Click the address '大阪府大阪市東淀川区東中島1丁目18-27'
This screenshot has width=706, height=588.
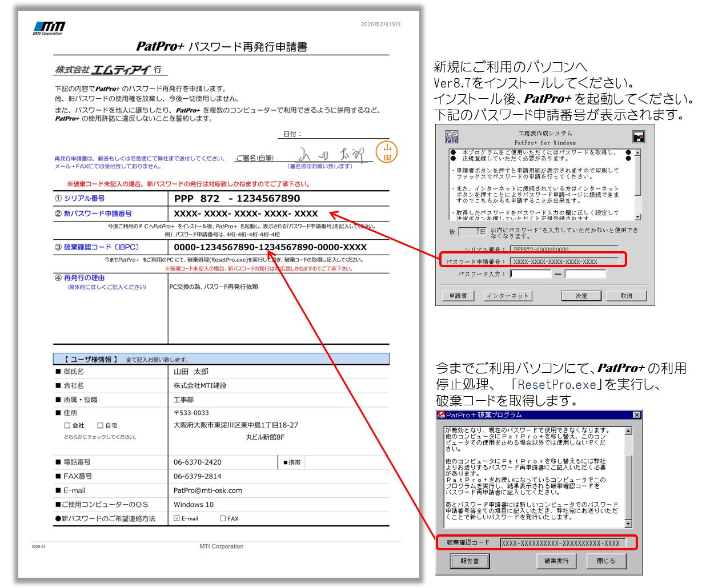pos(235,425)
